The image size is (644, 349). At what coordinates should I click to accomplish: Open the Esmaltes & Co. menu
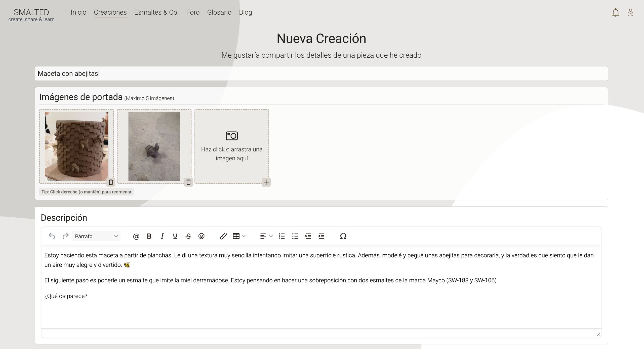156,12
